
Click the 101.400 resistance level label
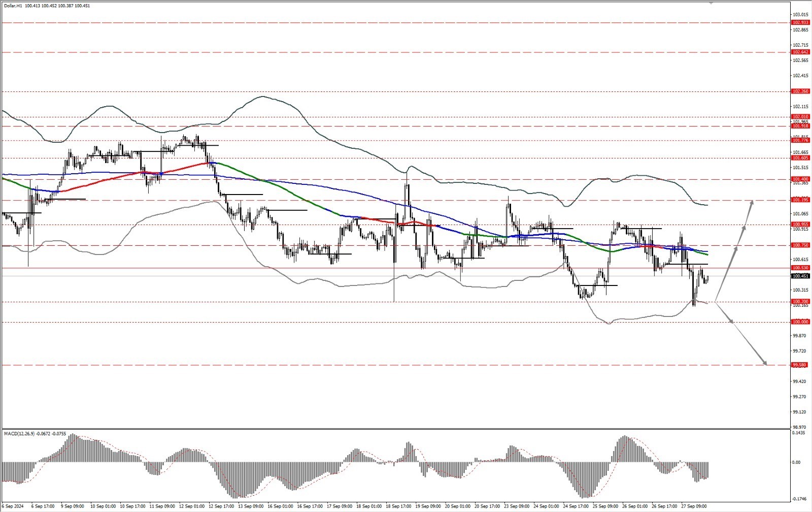point(800,179)
